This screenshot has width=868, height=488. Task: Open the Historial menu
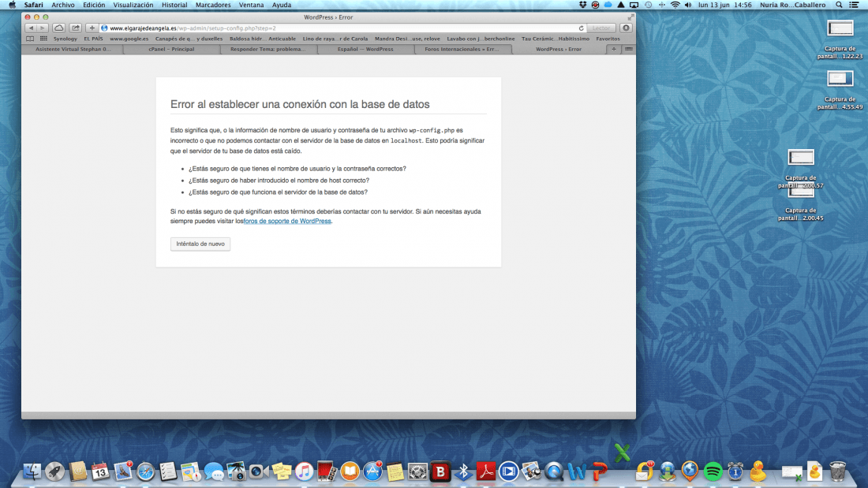(x=174, y=5)
